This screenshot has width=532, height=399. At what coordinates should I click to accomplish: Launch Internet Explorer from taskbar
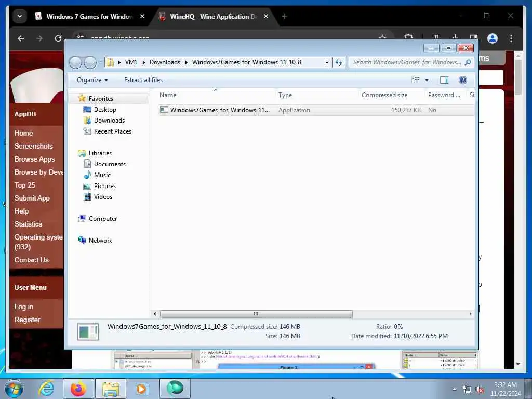[x=46, y=389]
